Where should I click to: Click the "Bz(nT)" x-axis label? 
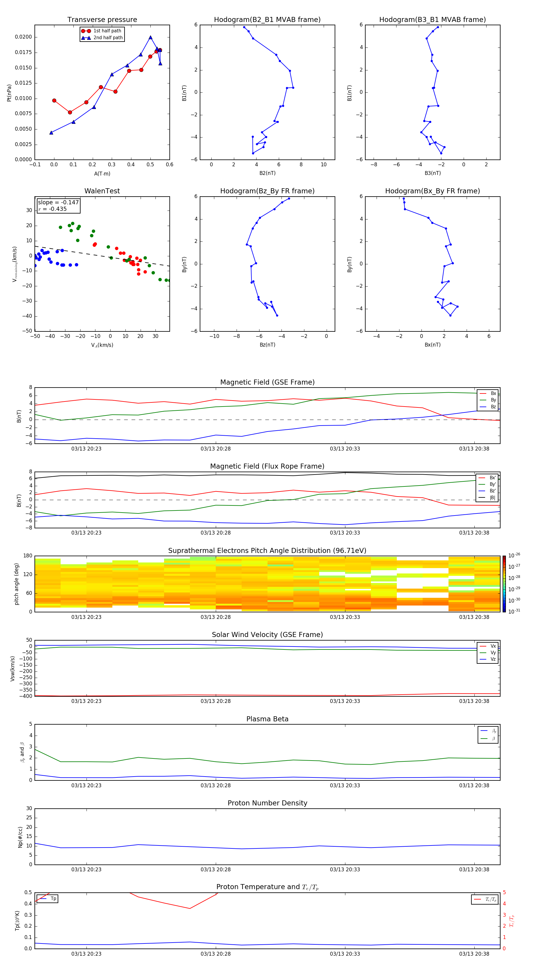tap(267, 345)
